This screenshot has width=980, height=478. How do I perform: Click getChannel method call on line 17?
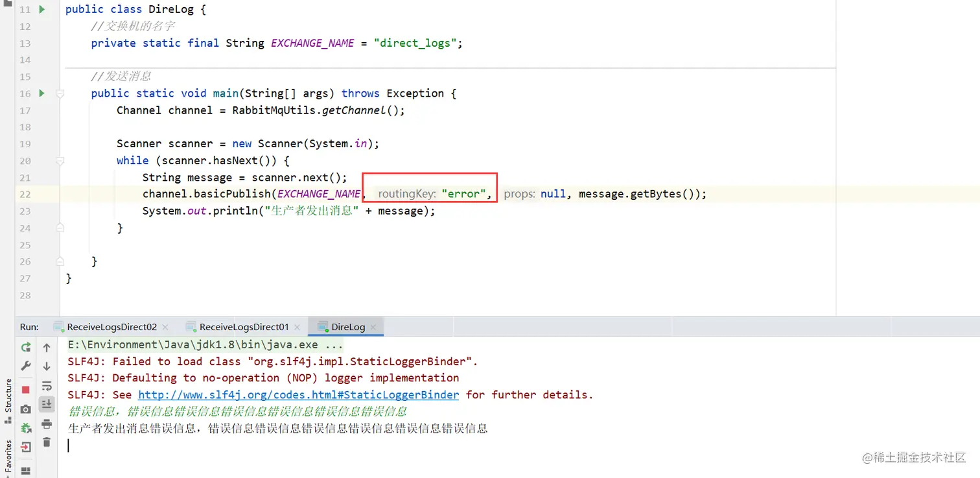click(x=354, y=110)
